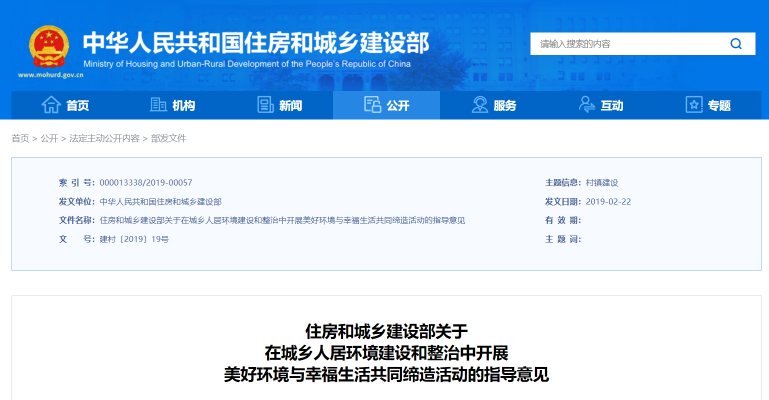Click the home icon beside 首页
This screenshot has width=769, height=400.
pos(50,105)
